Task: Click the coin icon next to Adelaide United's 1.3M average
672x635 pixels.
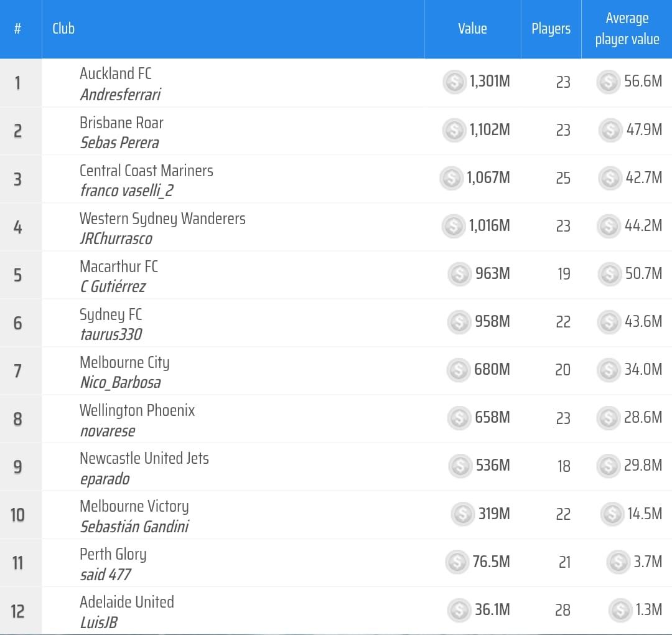Action: click(x=620, y=610)
